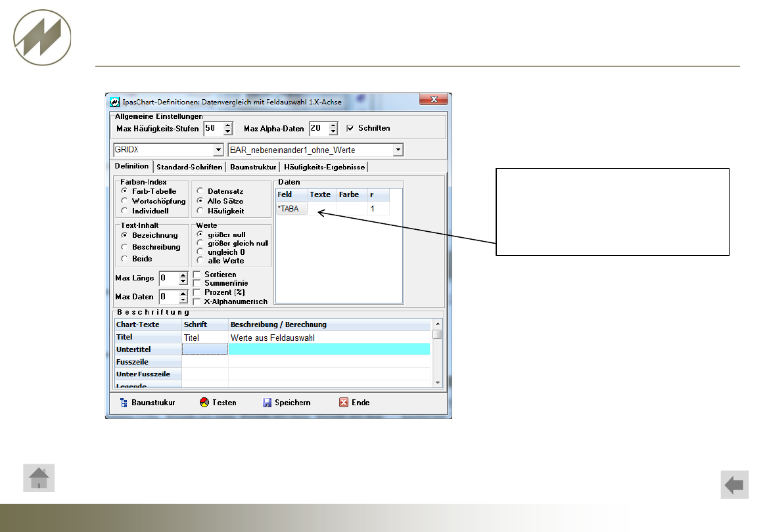Click the Untertitel Schrift cell
The width and height of the screenshot is (769, 532).
click(205, 349)
